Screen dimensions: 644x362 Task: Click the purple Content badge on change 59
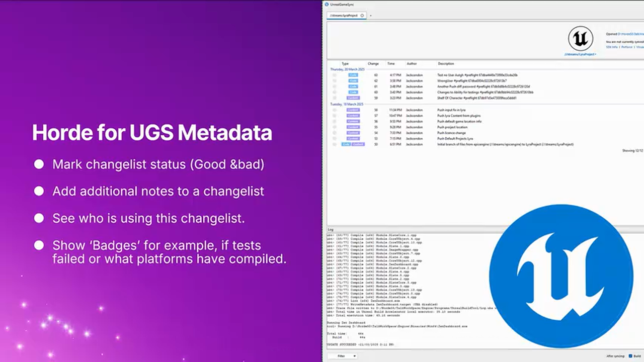pyautogui.click(x=353, y=98)
